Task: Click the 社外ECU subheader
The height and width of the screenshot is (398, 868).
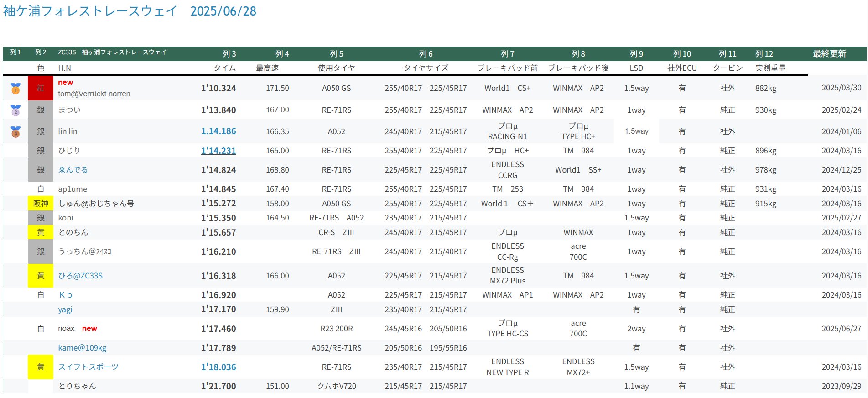Action: click(x=682, y=68)
